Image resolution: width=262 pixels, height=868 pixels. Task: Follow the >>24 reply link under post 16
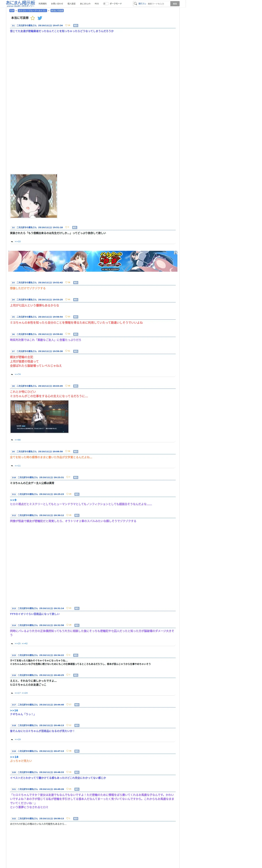click(x=25, y=693)
